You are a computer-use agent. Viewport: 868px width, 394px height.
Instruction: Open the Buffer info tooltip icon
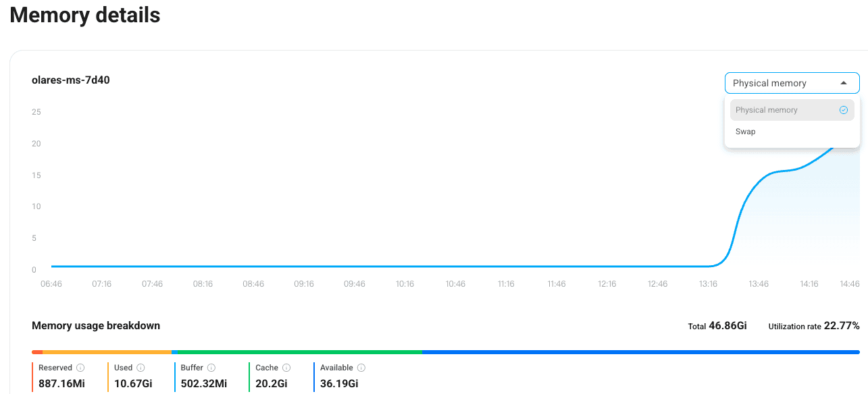tap(211, 368)
